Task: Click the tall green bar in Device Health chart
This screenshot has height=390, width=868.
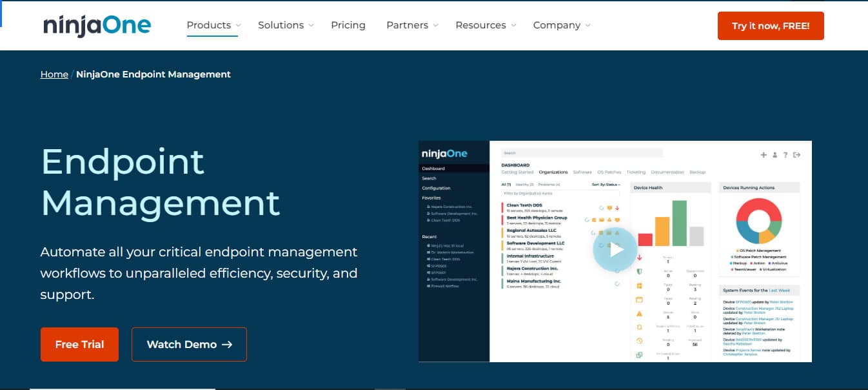Action: click(679, 223)
